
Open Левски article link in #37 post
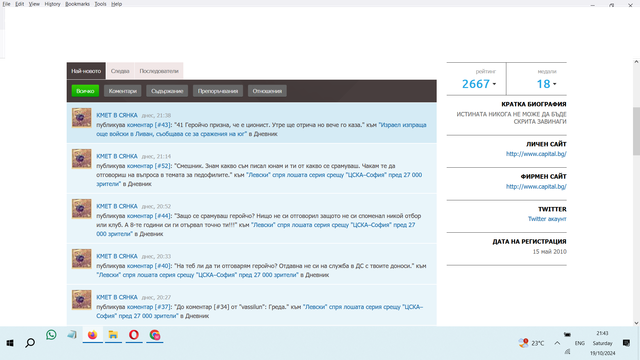(260, 311)
